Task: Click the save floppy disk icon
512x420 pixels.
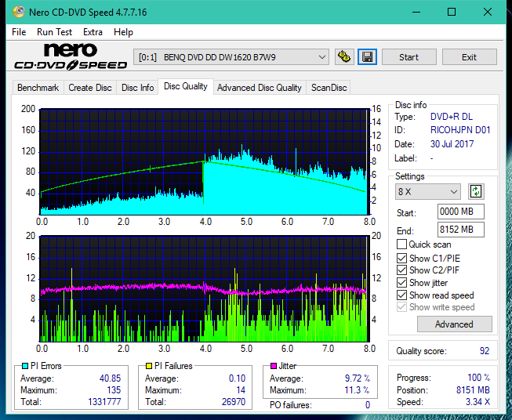Action: pyautogui.click(x=367, y=57)
